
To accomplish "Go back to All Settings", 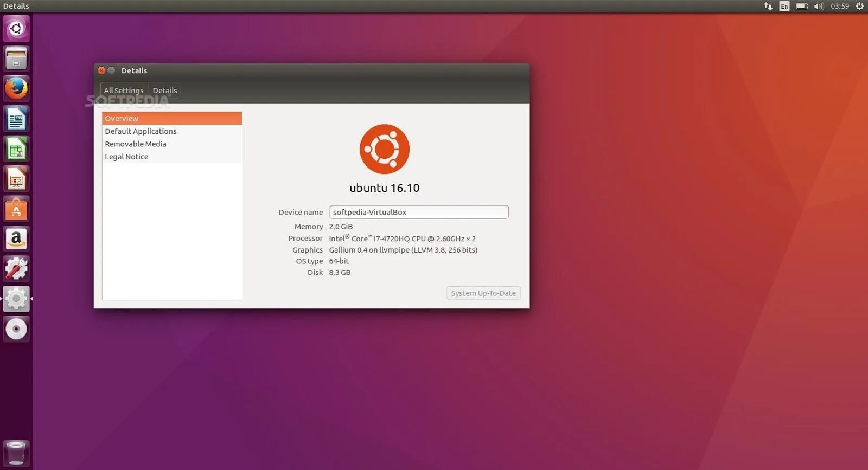I will [x=124, y=91].
